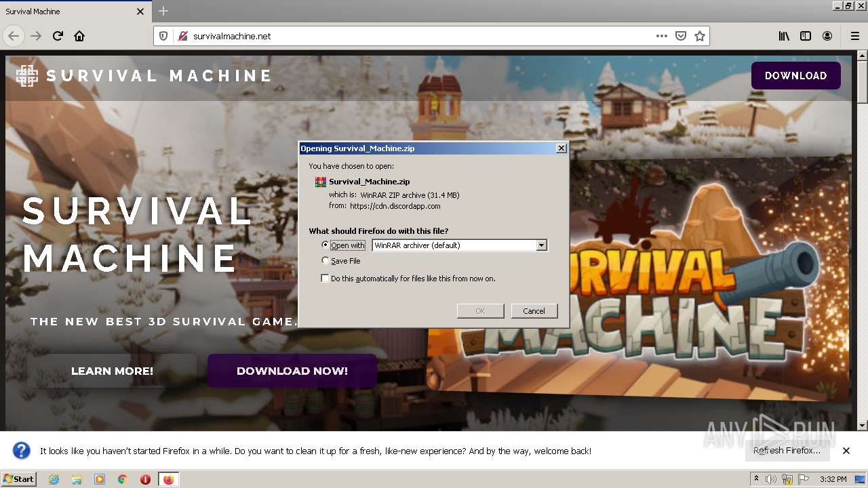Cancel the file download dialog

(534, 310)
